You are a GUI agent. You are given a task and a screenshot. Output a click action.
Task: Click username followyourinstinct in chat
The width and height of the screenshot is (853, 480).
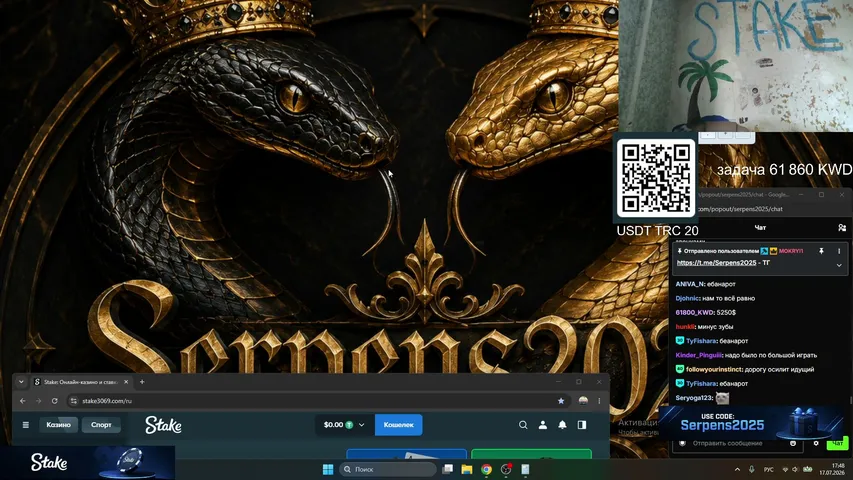pos(714,369)
